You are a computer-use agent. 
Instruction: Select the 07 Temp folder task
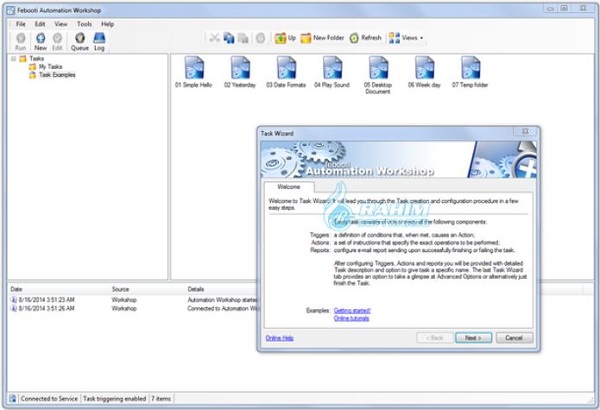coord(470,72)
